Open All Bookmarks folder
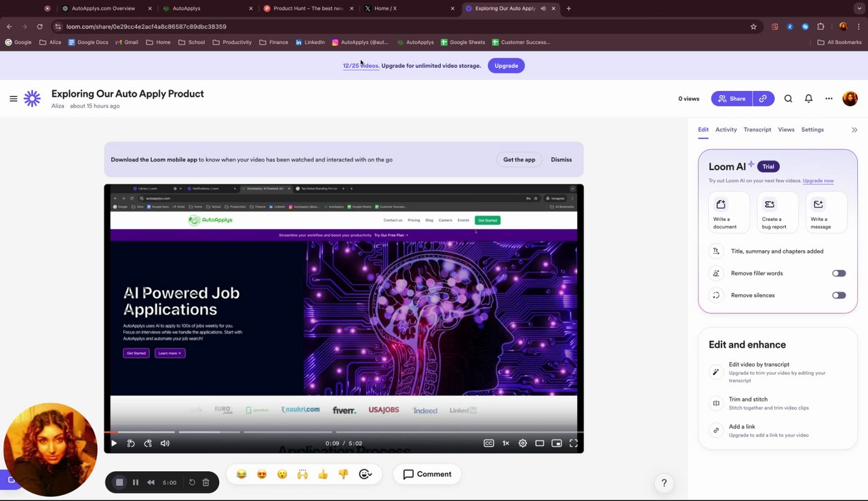Image resolution: width=868 pixels, height=501 pixels. (x=840, y=42)
